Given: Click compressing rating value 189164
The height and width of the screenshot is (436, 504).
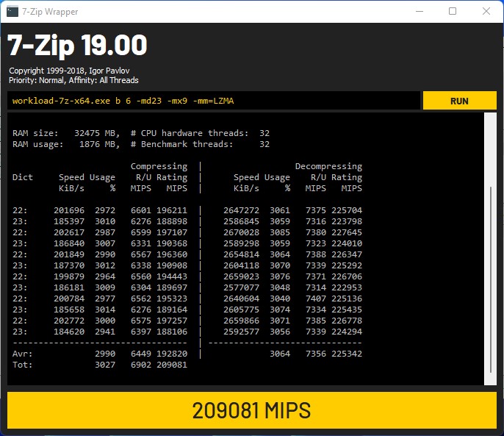Looking at the screenshot, I should (x=172, y=310).
